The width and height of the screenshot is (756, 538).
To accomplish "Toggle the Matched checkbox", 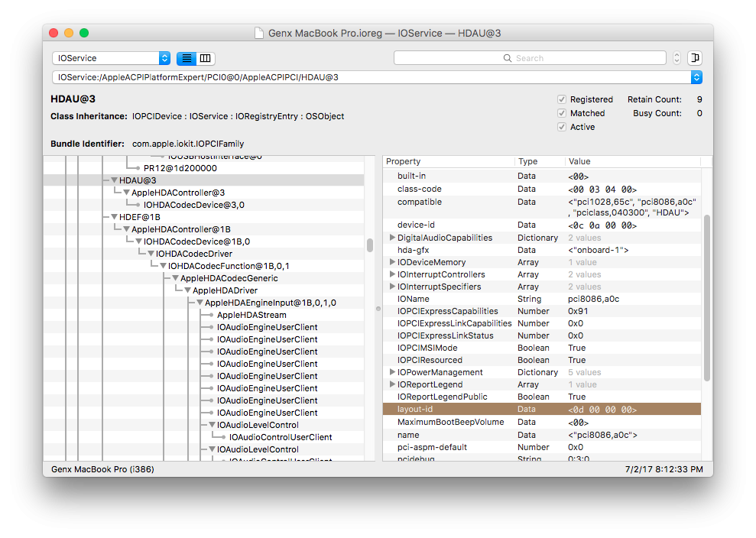I will coord(562,113).
